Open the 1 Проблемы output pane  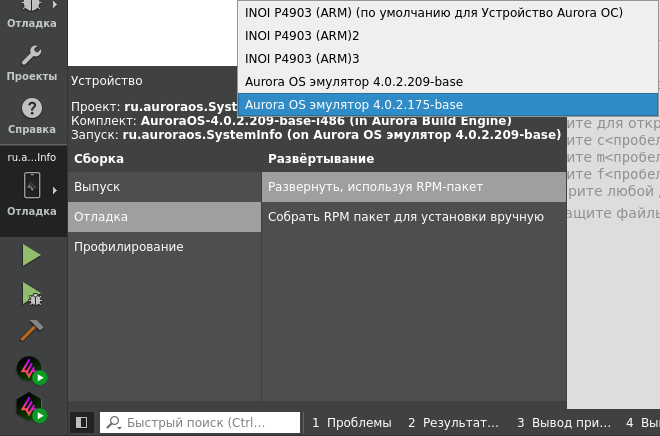352,423
